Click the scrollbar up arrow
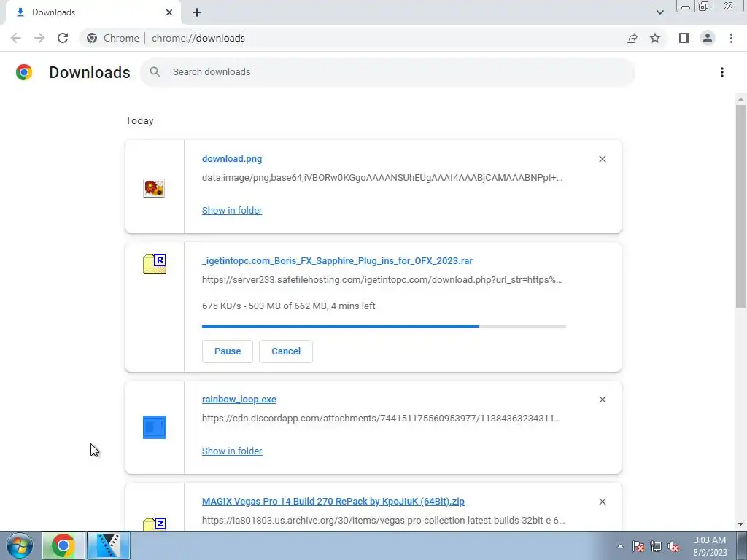This screenshot has width=747, height=560. tap(740, 99)
